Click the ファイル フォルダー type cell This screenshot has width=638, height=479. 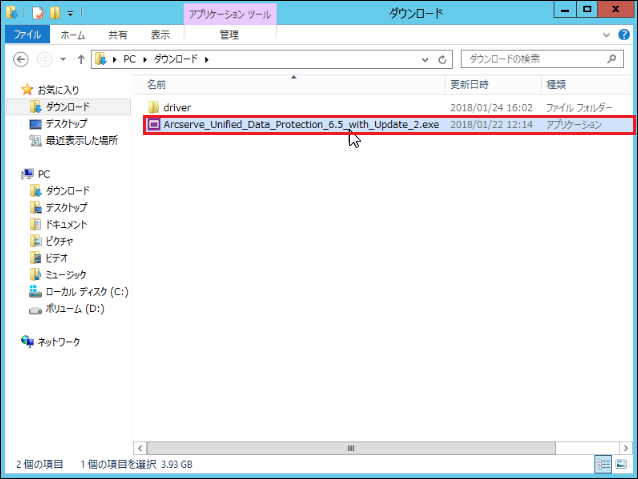pyautogui.click(x=579, y=108)
